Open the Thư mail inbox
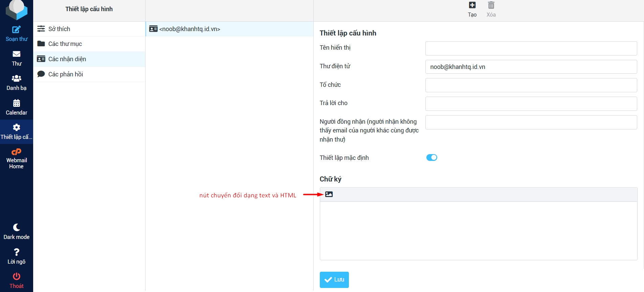This screenshot has width=644, height=292. click(x=16, y=54)
